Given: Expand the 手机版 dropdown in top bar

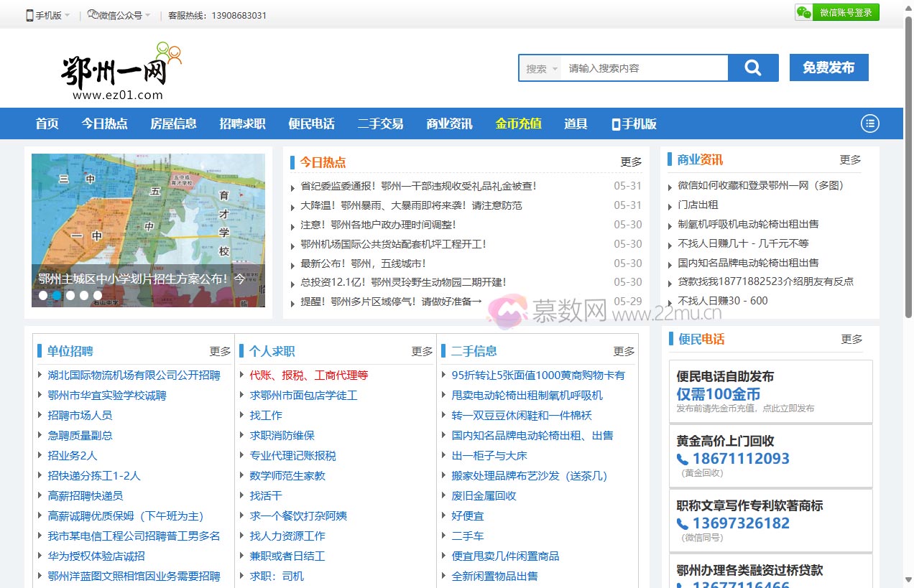Looking at the screenshot, I should point(67,15).
